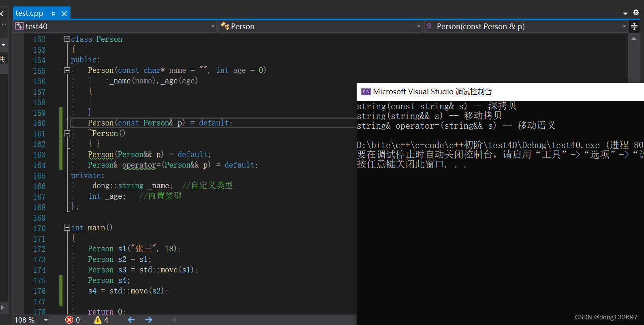Open the 108 % zoom level dropdown
The width and height of the screenshot is (644, 325).
(x=46, y=320)
